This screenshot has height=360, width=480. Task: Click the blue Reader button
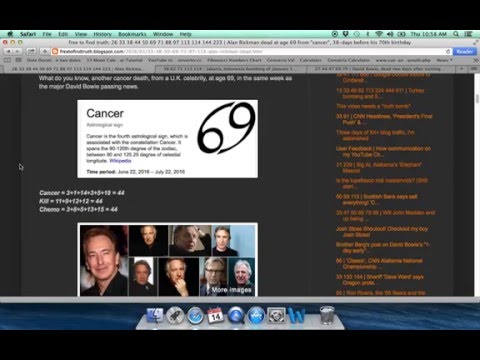[x=465, y=51]
